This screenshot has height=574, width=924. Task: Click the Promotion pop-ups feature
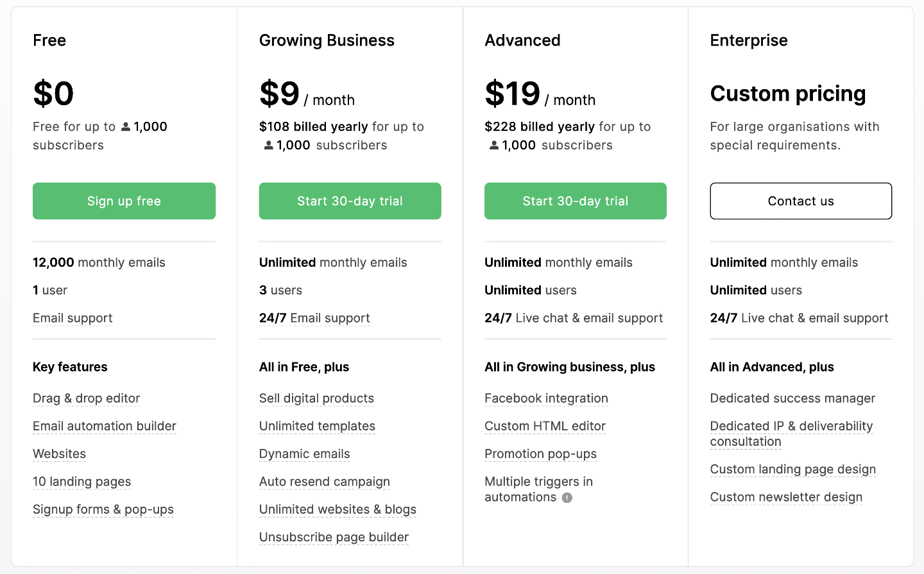click(540, 454)
